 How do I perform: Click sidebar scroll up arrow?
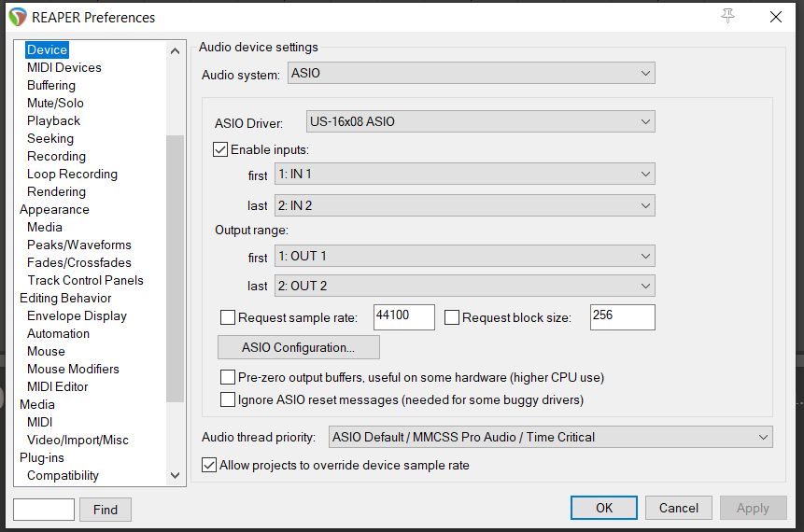pyautogui.click(x=175, y=51)
